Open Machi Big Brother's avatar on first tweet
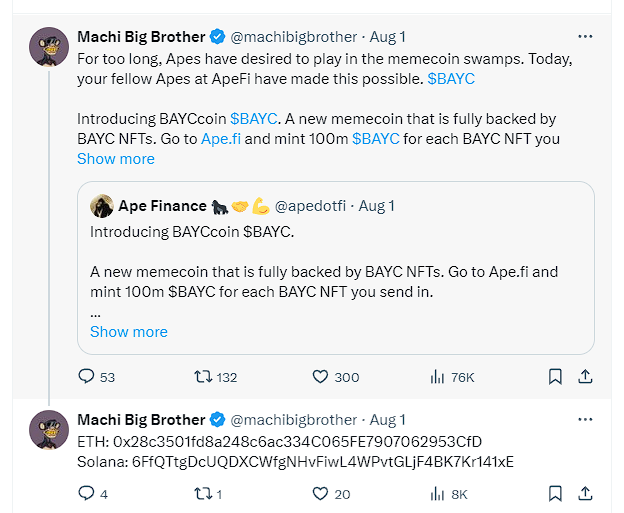Viewport: 624px width, 513px height. click(x=49, y=47)
